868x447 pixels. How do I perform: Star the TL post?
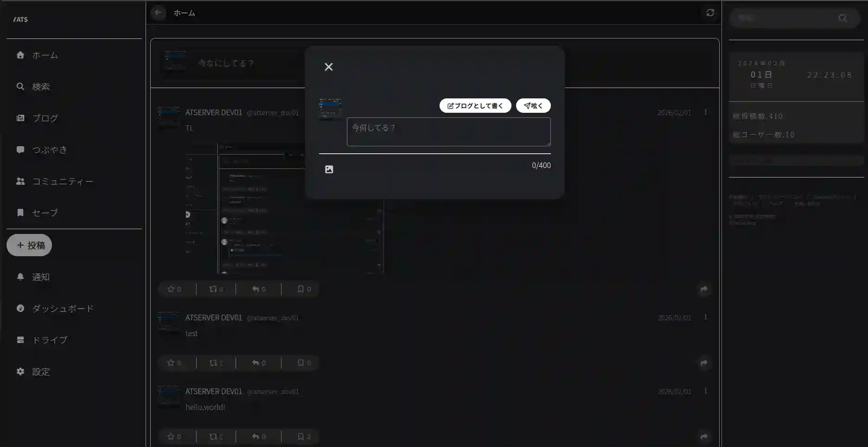click(172, 289)
